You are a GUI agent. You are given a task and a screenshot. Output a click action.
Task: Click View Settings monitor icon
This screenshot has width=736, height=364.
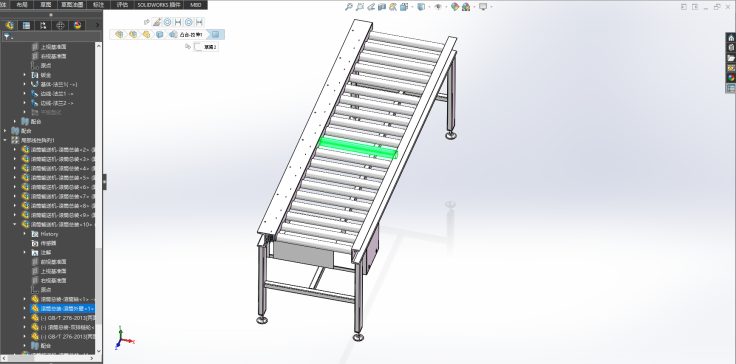[483, 7]
